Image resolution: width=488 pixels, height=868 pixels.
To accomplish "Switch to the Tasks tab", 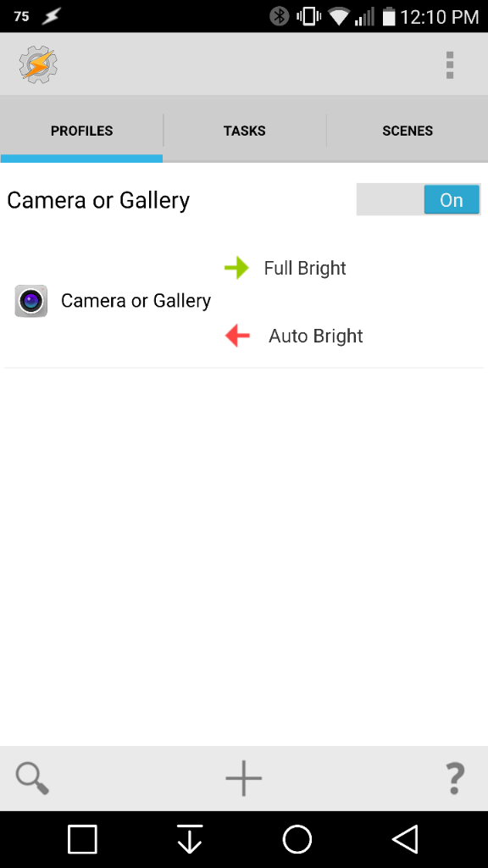I will click(x=245, y=131).
